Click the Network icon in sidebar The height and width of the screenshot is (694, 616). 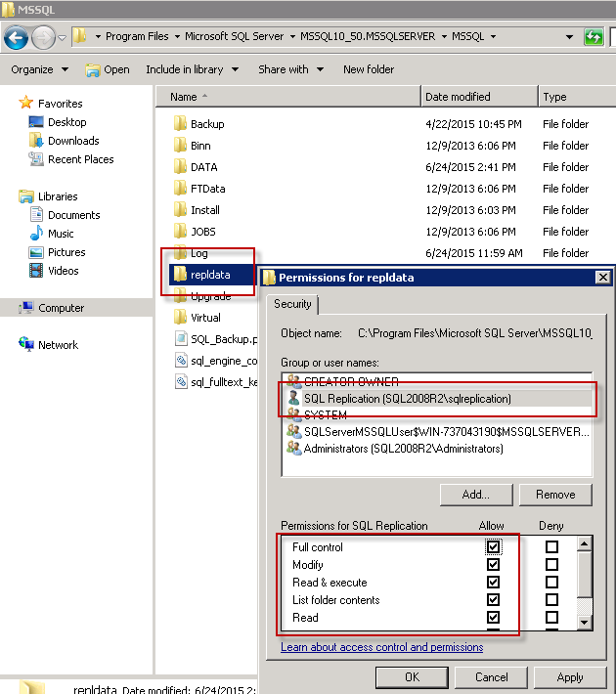(x=26, y=344)
